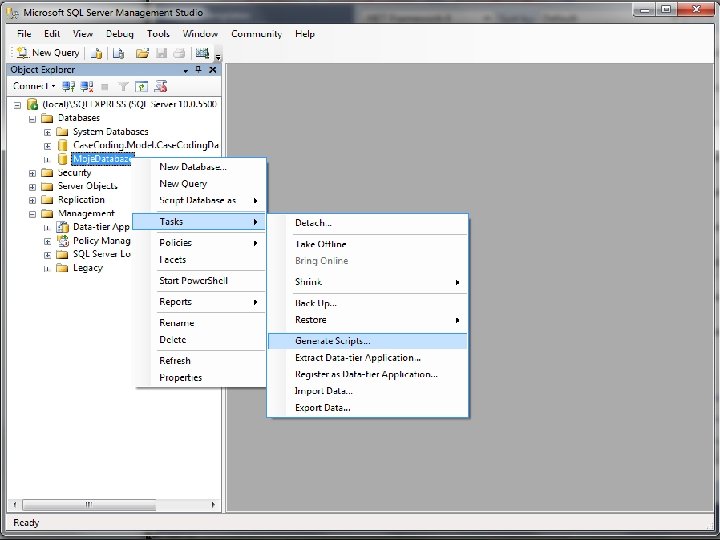This screenshot has width=720, height=540.
Task: Click the Object Explorer icon right of Refresh
Action: pyautogui.click(x=160, y=86)
